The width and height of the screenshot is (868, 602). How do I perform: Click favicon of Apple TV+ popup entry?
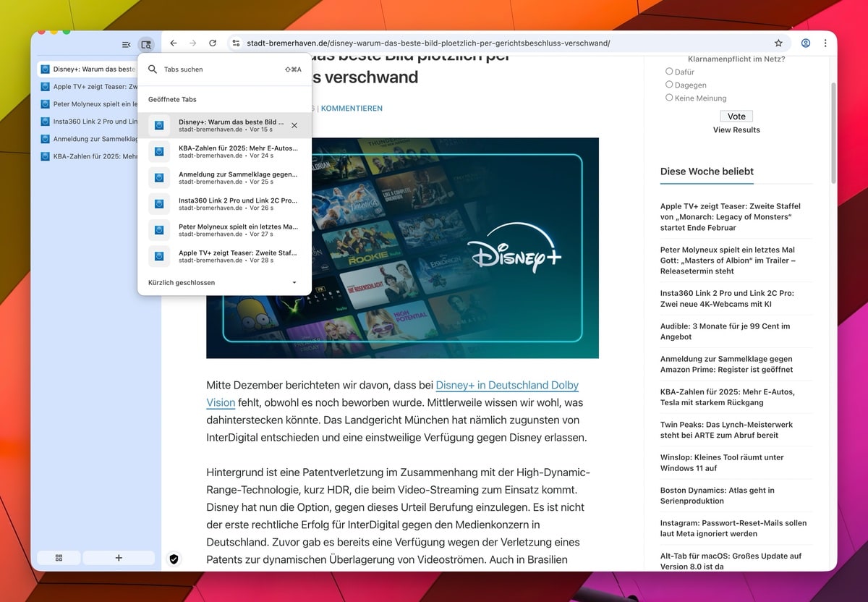(159, 255)
